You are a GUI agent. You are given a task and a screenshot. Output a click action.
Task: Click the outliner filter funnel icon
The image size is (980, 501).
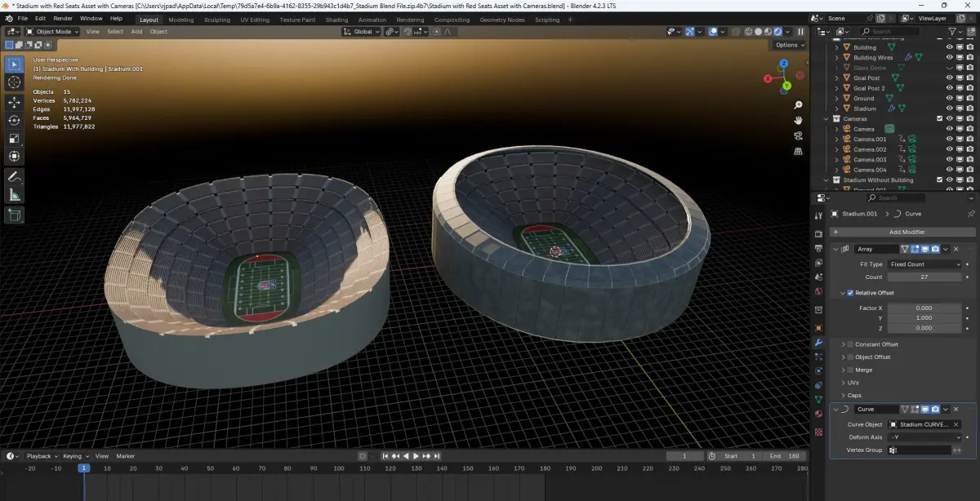(x=954, y=31)
